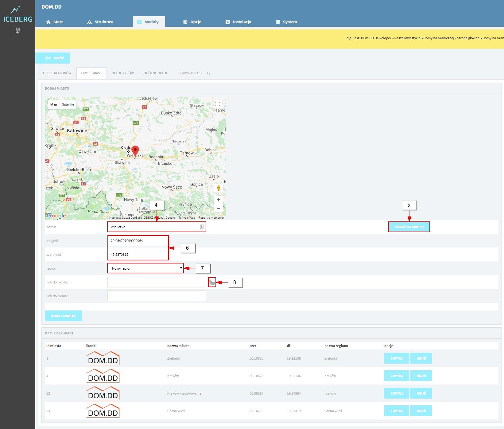The image size is (504, 429).
Task: Click the nazwa miasta column header
Action: [x=178, y=346]
